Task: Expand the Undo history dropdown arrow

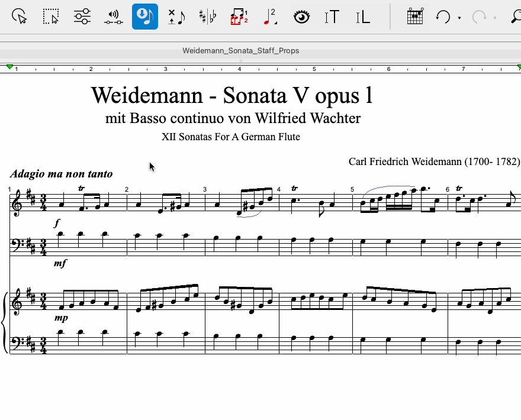Action: [459, 18]
